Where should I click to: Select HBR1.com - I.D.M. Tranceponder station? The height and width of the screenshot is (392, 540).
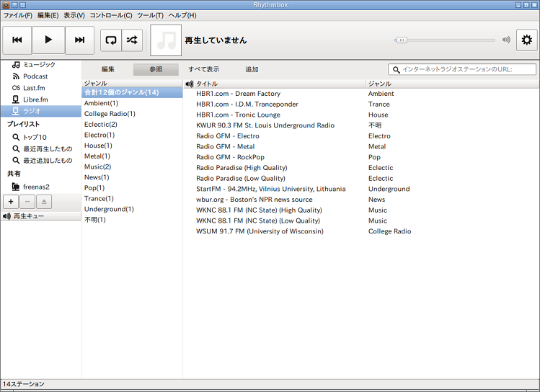[361, 104]
